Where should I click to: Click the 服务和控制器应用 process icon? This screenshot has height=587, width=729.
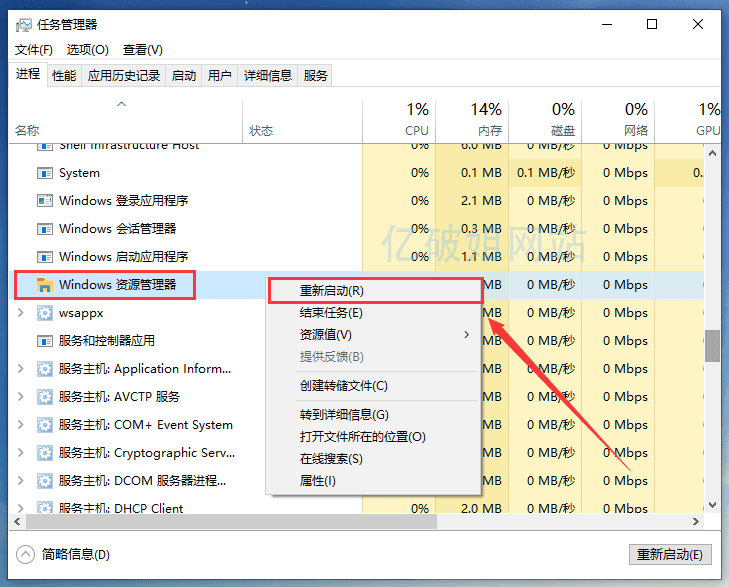click(x=45, y=341)
